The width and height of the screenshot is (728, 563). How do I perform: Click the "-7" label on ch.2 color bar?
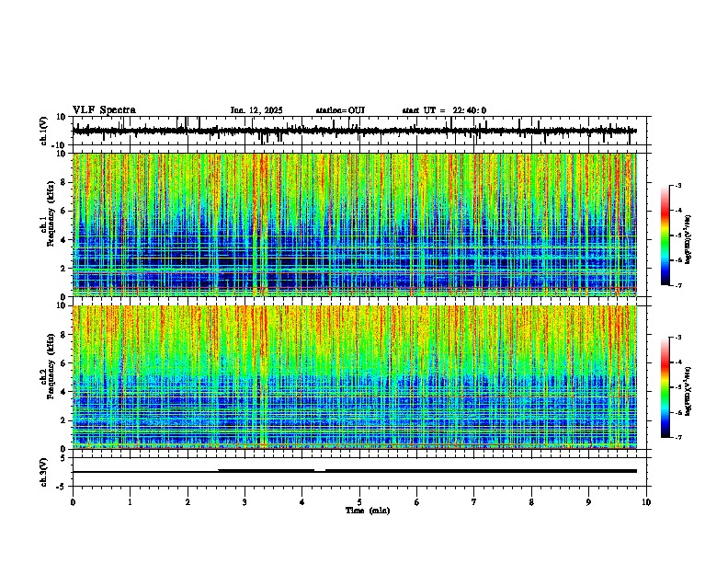tap(678, 438)
